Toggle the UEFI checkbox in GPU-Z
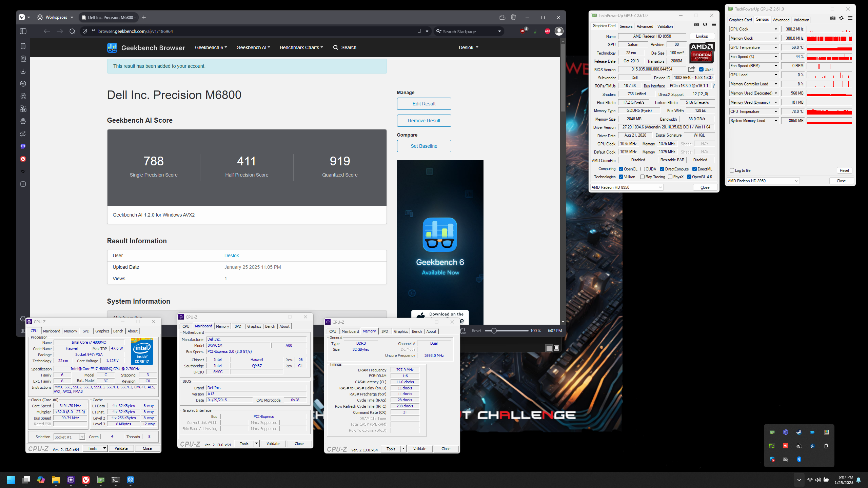Viewport: 868px width, 488px height. 701,69
